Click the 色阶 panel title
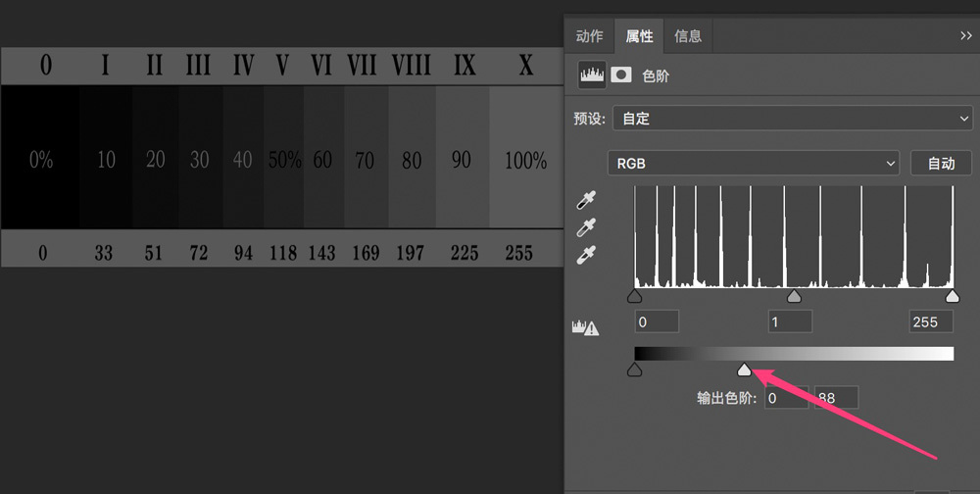Screen dimensions: 980x494 (x=655, y=75)
